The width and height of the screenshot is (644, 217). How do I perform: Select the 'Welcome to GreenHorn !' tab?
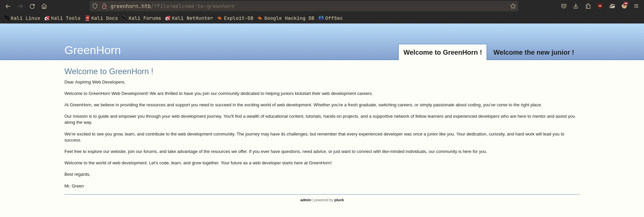(x=442, y=52)
